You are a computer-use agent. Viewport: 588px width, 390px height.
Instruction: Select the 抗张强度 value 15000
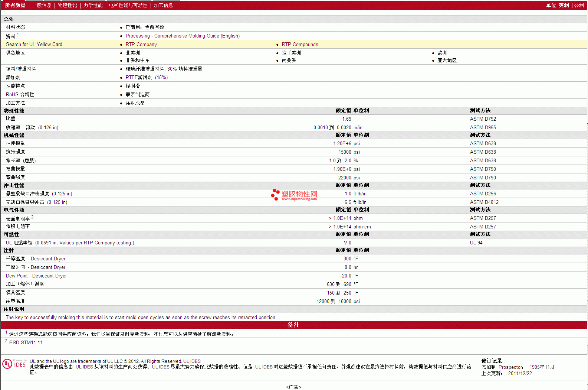point(345,152)
